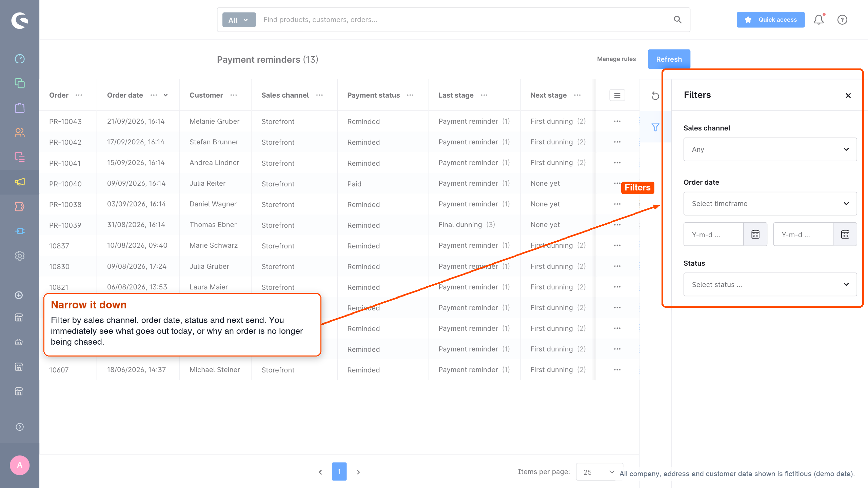Click the search magnifier icon
The image size is (868, 488).
point(677,20)
